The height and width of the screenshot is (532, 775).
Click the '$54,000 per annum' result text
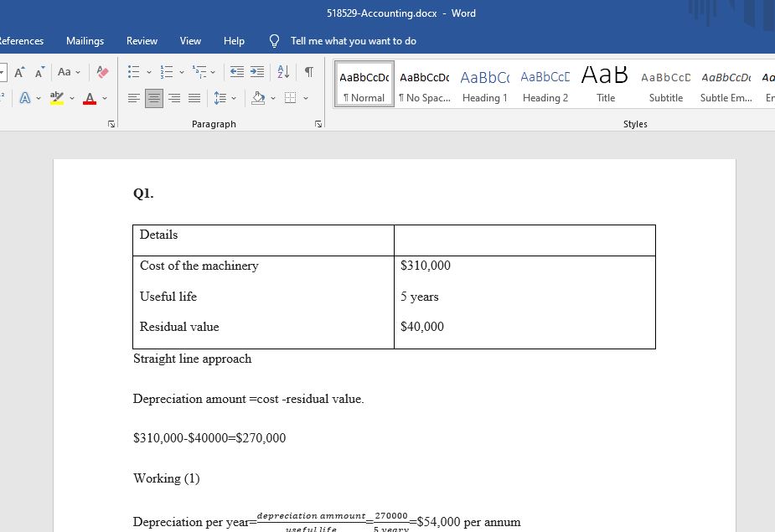[x=468, y=522]
